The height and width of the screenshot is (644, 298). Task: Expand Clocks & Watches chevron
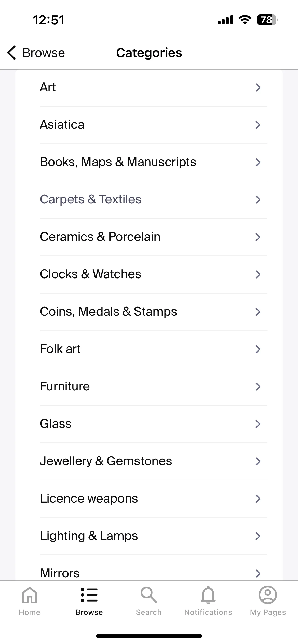[258, 274]
